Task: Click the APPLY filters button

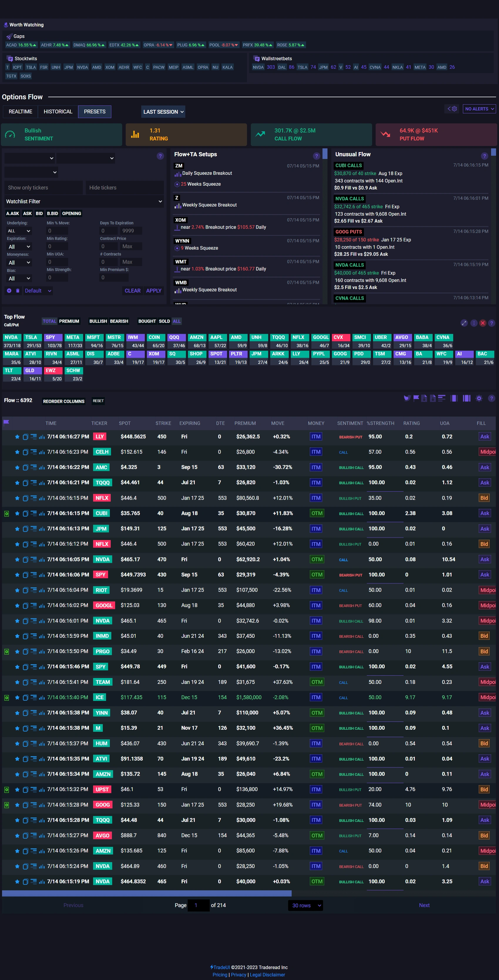Action: pyautogui.click(x=154, y=291)
